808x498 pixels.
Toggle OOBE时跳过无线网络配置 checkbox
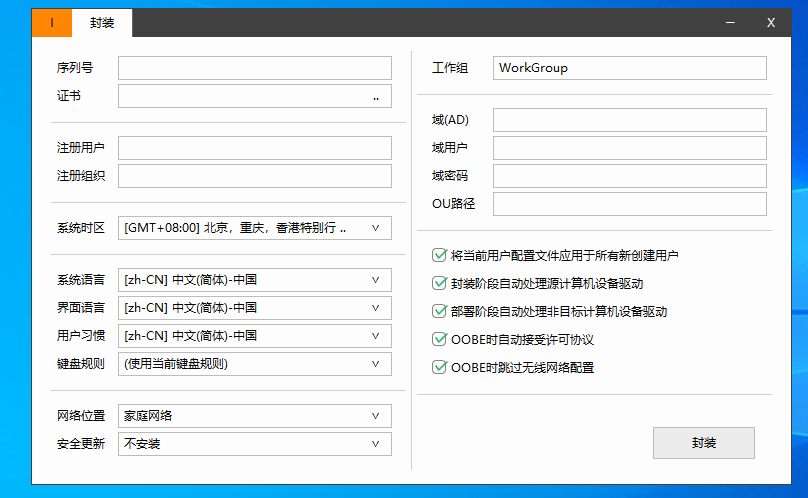click(x=439, y=368)
